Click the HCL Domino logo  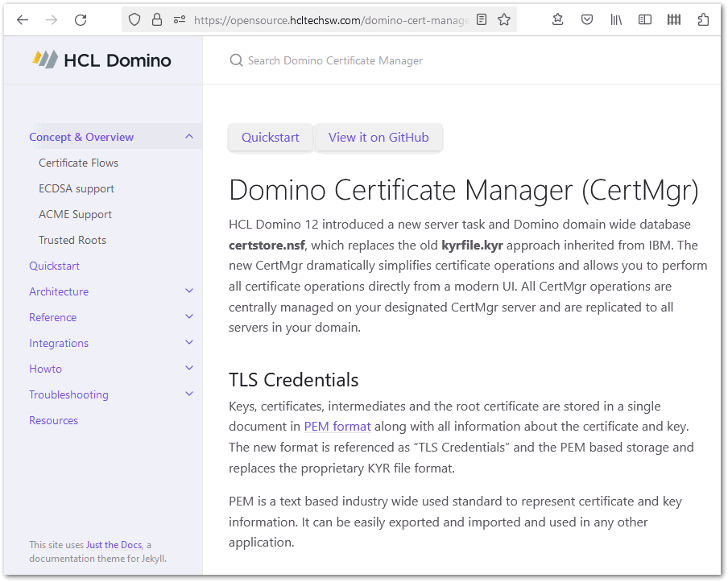coord(101,60)
